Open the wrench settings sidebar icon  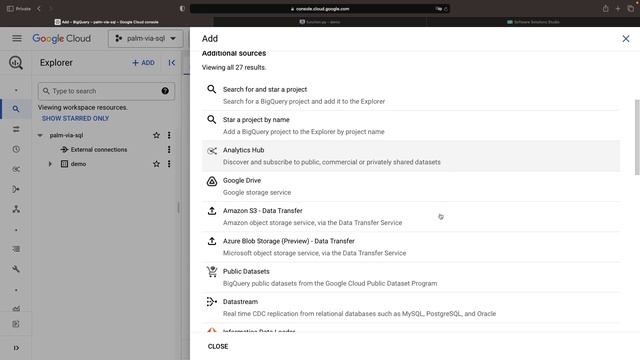pyautogui.click(x=16, y=269)
